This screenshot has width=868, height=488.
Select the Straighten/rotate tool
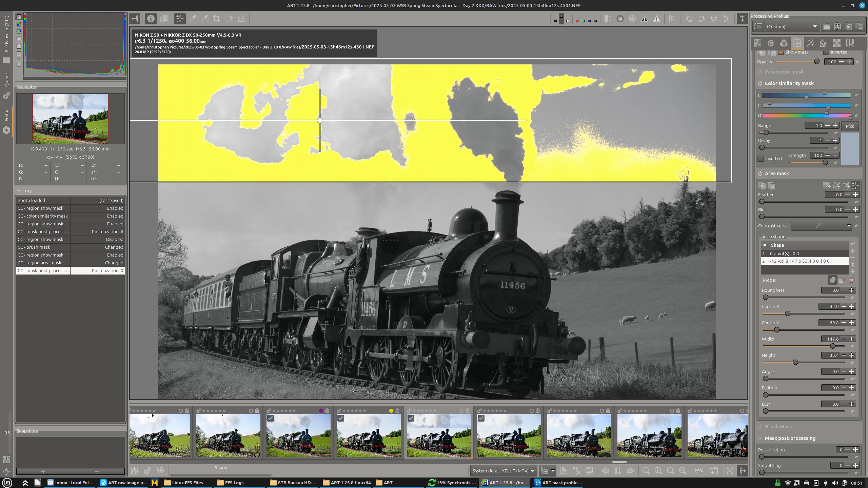229,19
